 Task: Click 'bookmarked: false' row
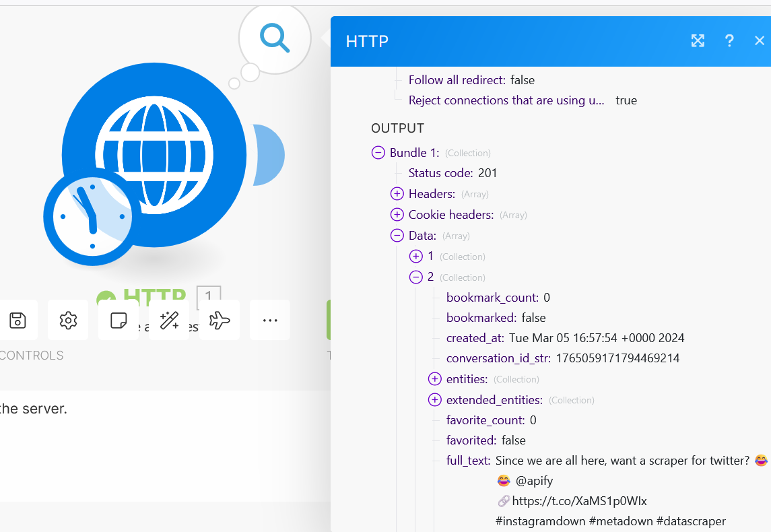click(x=496, y=318)
